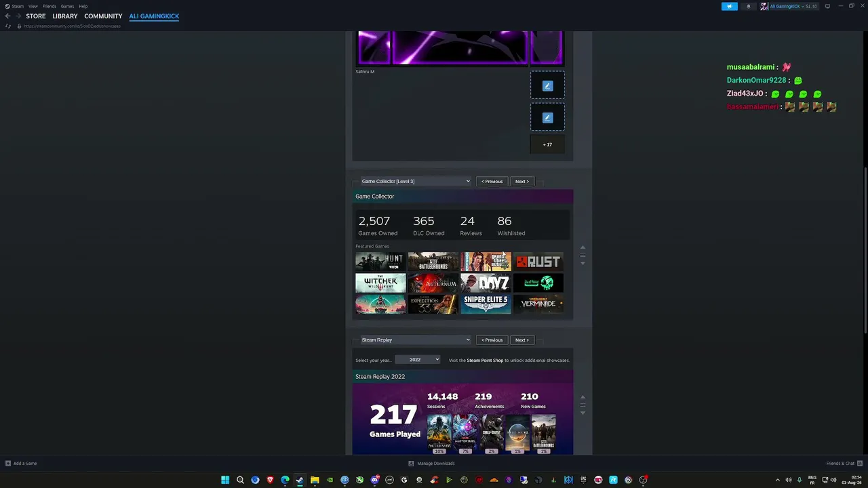Viewport: 868px width, 488px height.
Task: Select the DayZ featured game thumbnail
Action: point(486,283)
